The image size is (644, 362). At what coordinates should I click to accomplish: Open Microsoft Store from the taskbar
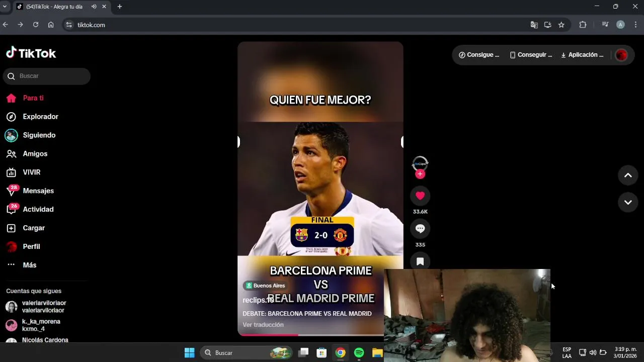(x=321, y=353)
